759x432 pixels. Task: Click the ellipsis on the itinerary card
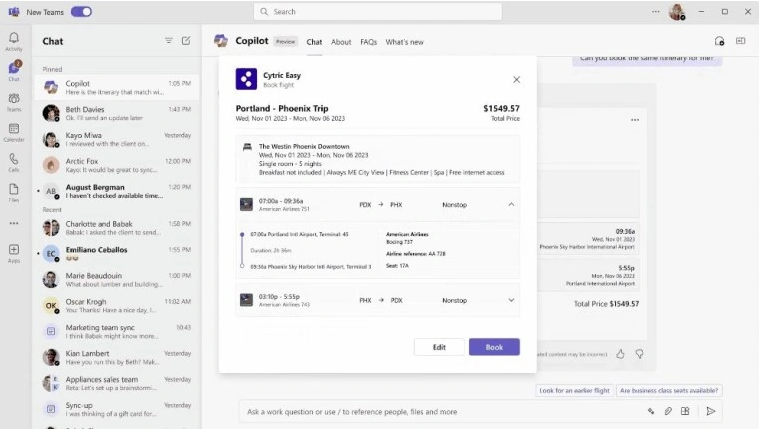635,120
